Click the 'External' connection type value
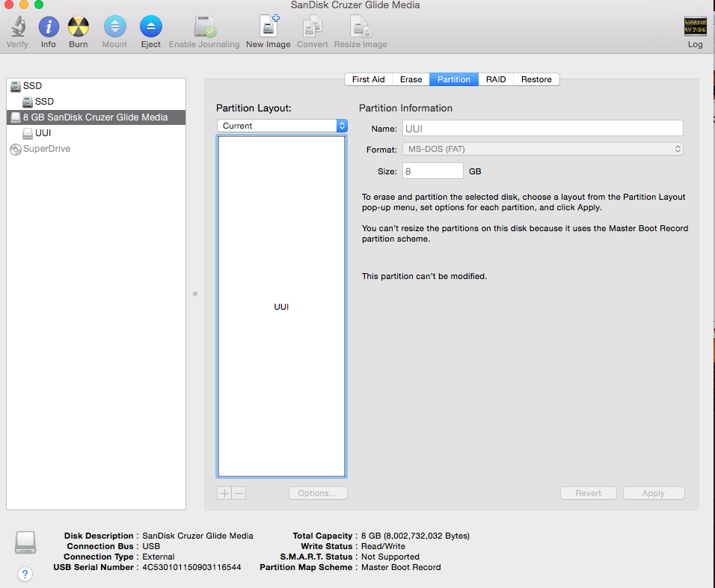The height and width of the screenshot is (588, 715). [159, 557]
